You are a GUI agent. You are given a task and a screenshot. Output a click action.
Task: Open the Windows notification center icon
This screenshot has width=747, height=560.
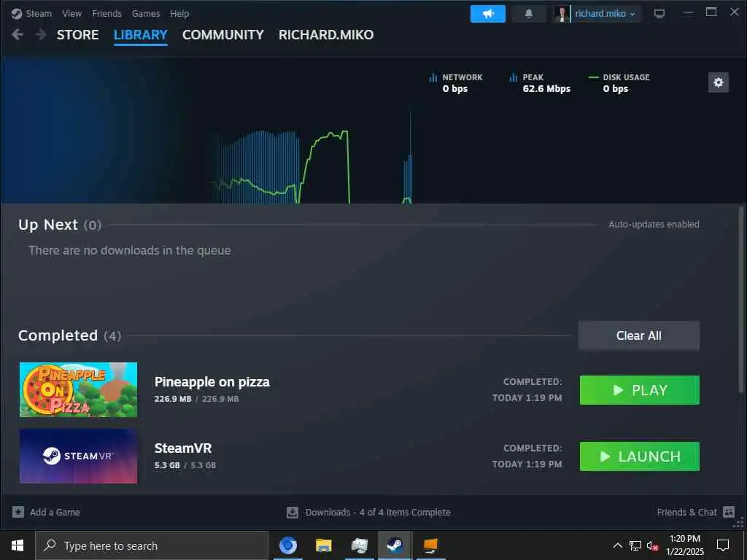tap(723, 545)
